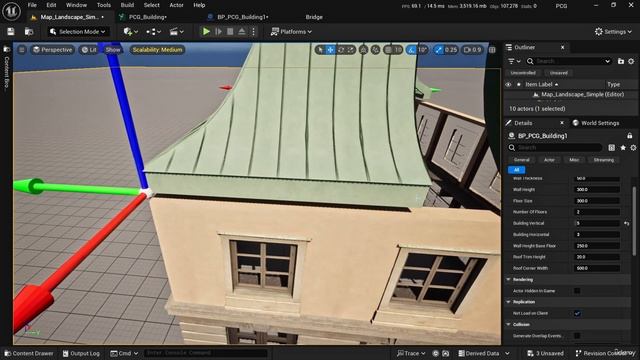
Task: Open the Build menu
Action: [127, 5]
